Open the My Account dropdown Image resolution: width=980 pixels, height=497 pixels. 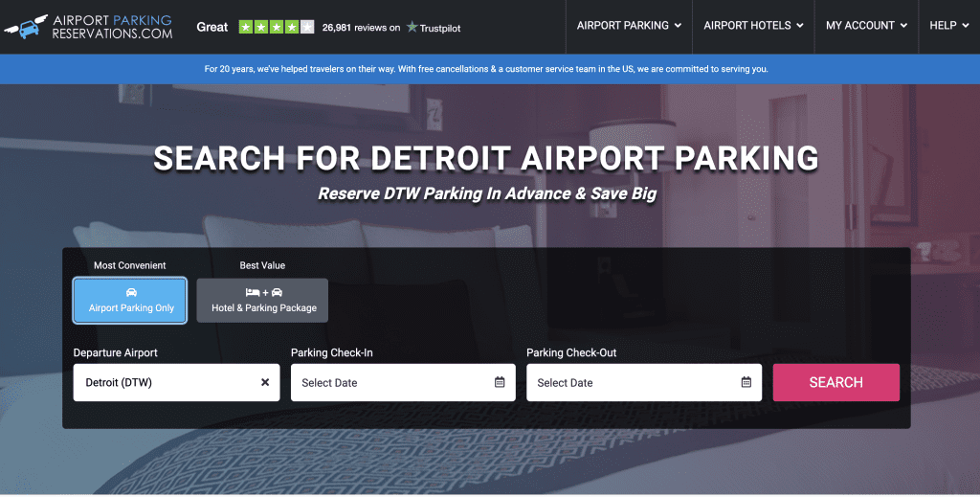(x=866, y=26)
